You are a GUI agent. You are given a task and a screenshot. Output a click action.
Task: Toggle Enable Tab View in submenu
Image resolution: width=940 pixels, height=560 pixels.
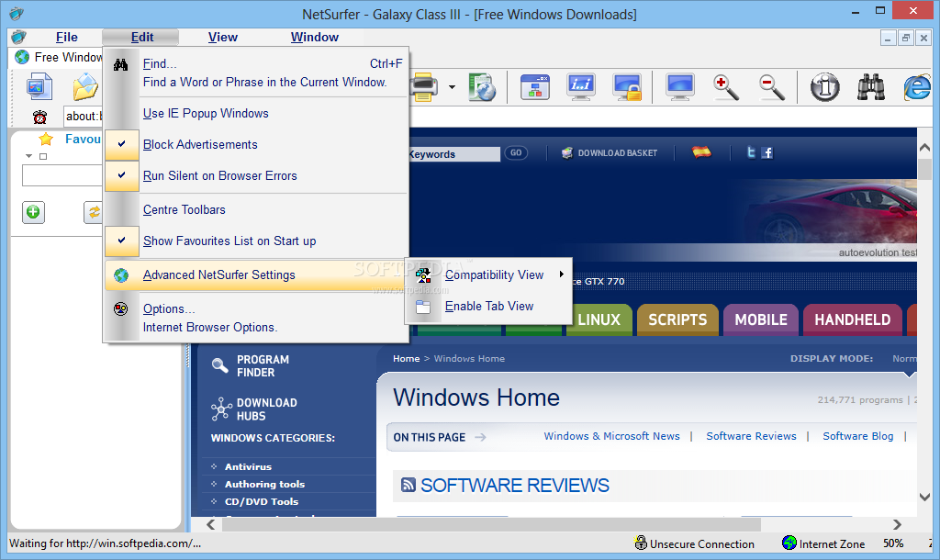pos(488,307)
